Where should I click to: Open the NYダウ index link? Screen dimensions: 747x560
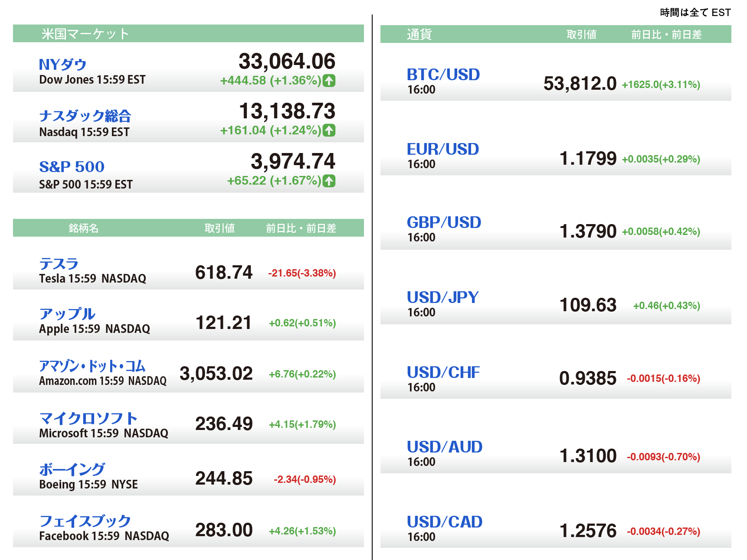pyautogui.click(x=63, y=65)
